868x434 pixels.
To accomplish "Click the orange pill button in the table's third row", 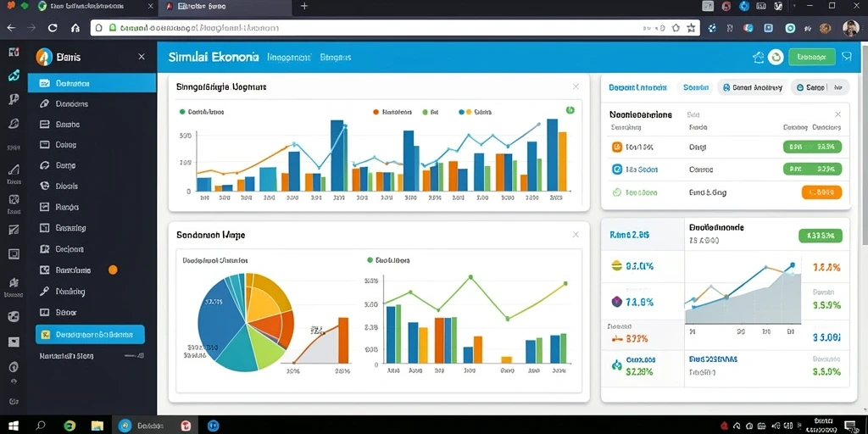I will pos(821,192).
